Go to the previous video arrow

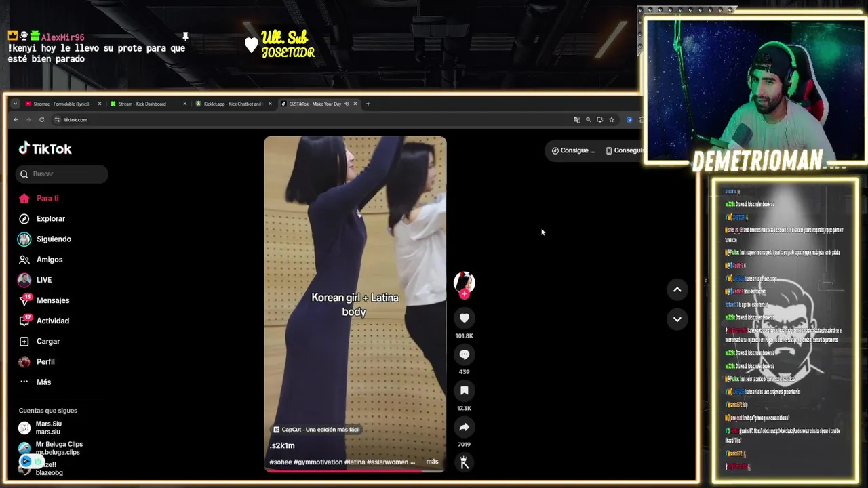[677, 289]
